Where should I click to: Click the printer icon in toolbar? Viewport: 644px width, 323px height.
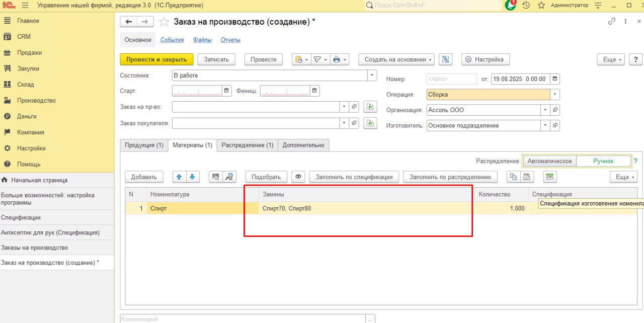click(x=337, y=59)
